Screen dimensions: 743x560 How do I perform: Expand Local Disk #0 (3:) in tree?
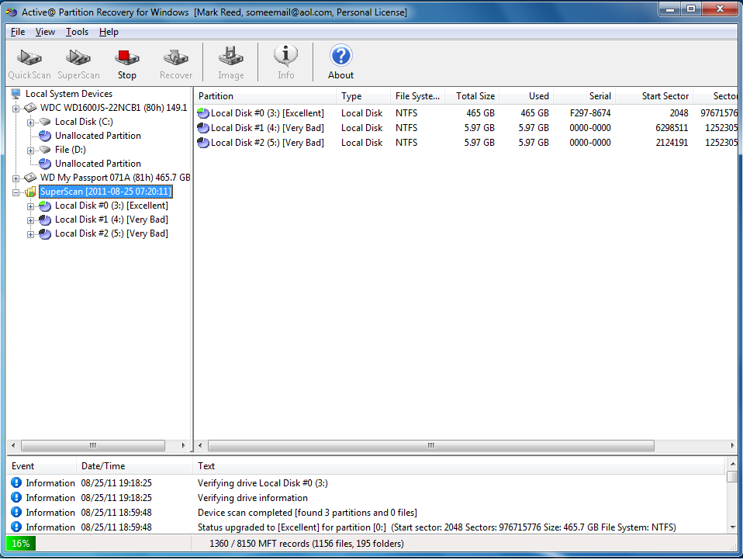[x=30, y=206]
